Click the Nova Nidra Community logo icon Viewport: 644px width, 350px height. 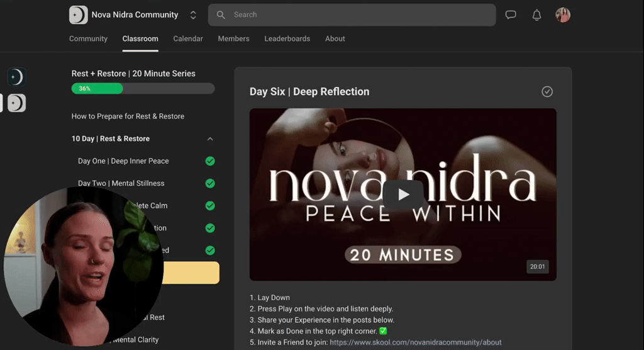(78, 15)
